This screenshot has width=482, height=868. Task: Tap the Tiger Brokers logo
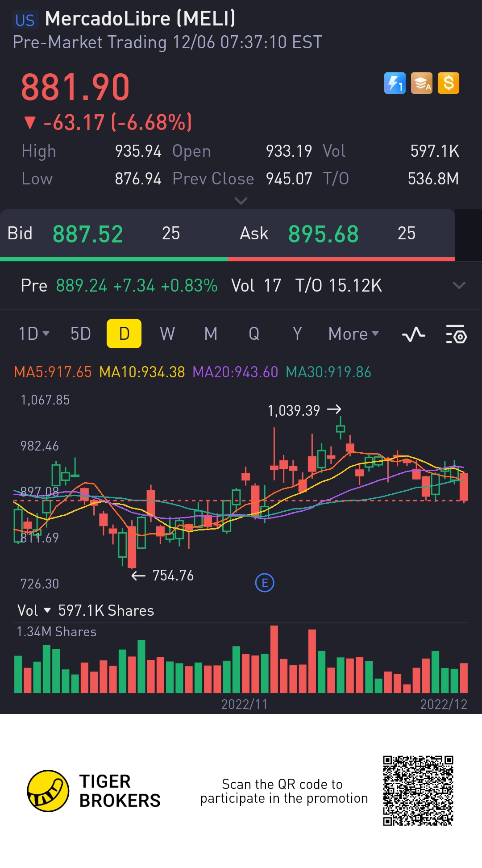[x=94, y=791]
